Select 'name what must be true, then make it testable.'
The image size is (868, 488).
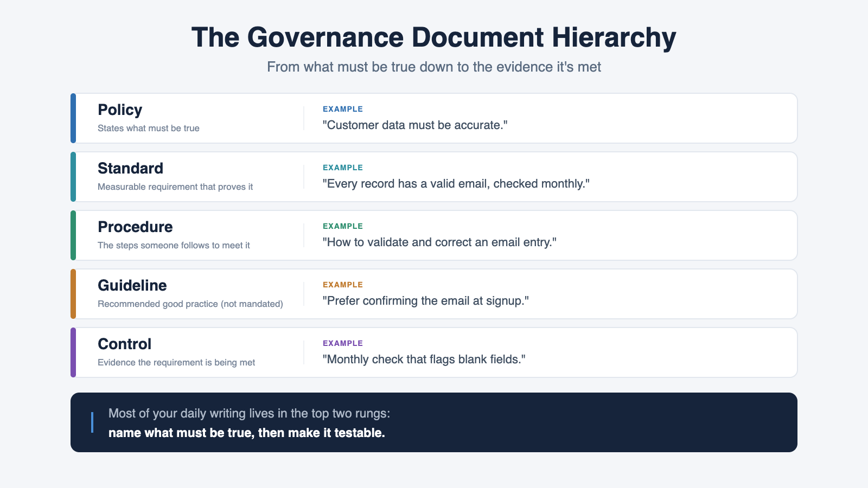[247, 433]
